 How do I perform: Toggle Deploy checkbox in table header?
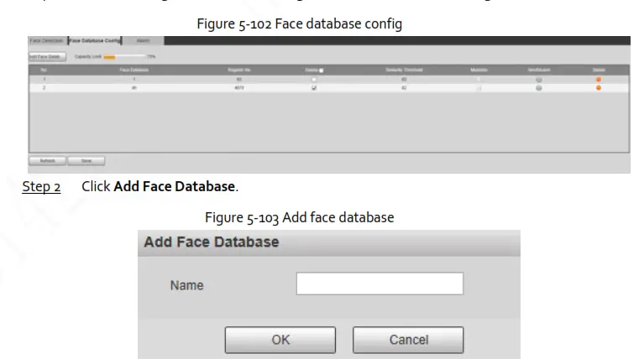(321, 70)
